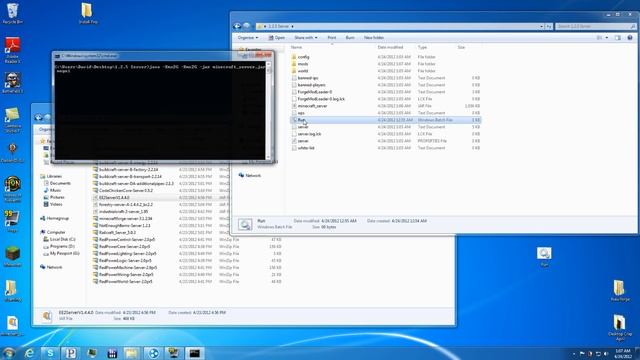Viewport: 640px width, 360px height.
Task: Click the volume icon in the system tray
Action: tap(606, 354)
